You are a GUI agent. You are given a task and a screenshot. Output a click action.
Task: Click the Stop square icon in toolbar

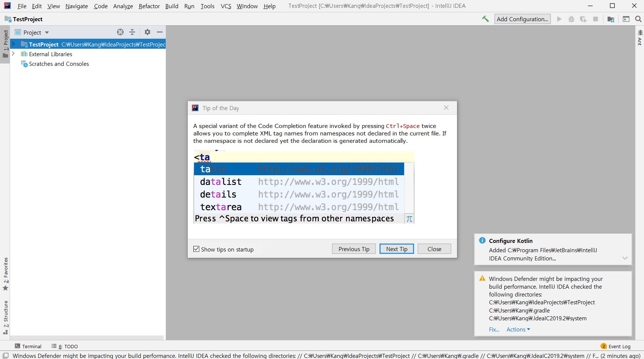pos(596,19)
